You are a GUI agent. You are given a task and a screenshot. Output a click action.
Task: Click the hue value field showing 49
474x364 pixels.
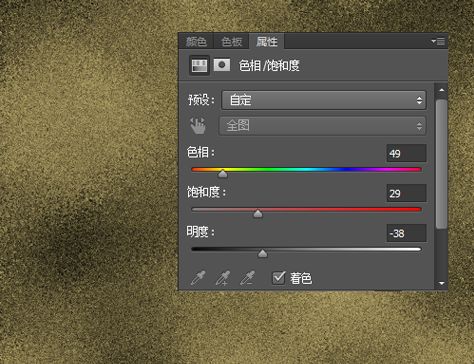tap(406, 153)
